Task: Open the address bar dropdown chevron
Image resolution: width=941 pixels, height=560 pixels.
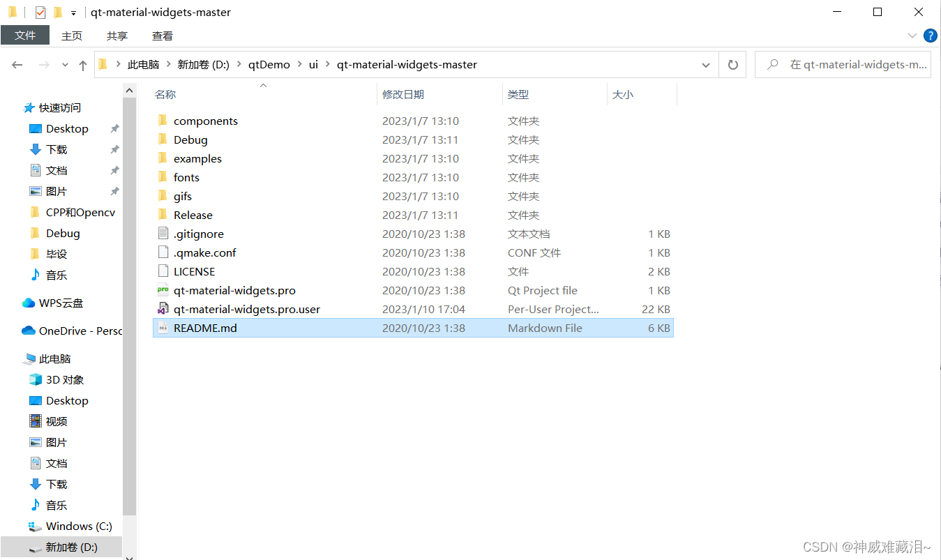Action: (x=706, y=64)
